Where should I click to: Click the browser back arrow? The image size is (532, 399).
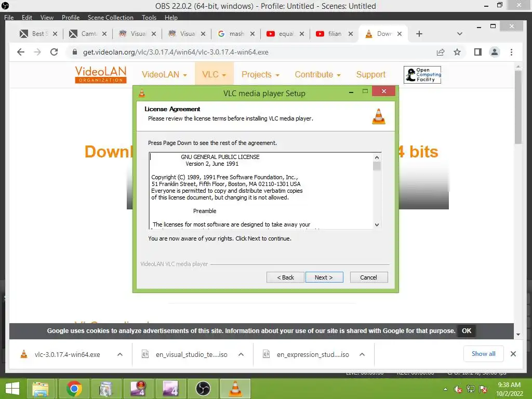21,52
